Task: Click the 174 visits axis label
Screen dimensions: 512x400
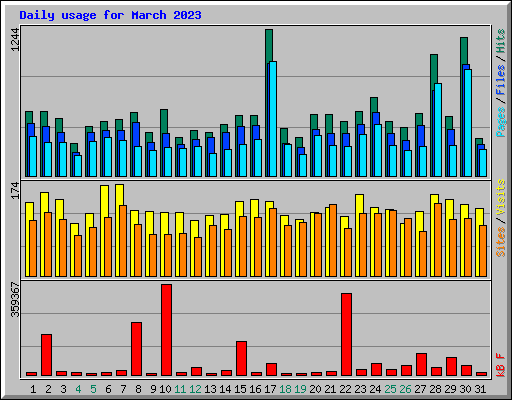Action: pos(15,190)
